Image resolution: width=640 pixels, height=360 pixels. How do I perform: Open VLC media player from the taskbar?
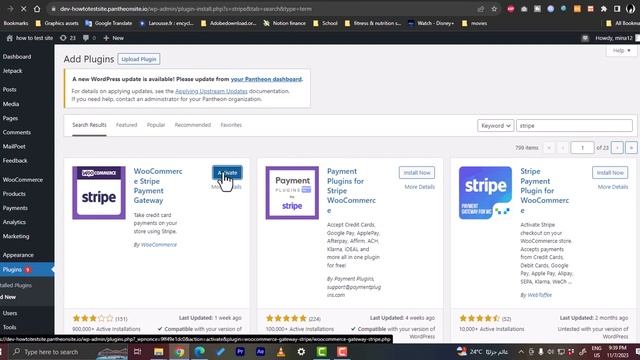click(281, 352)
